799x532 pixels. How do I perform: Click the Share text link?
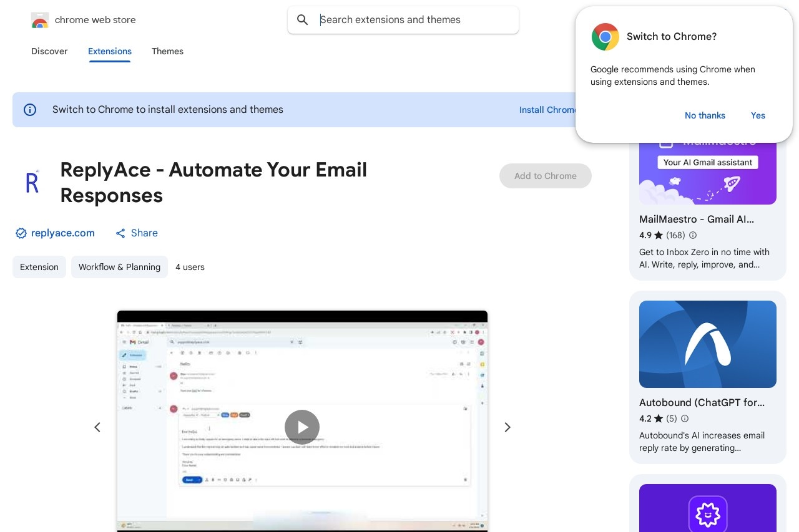[144, 233]
